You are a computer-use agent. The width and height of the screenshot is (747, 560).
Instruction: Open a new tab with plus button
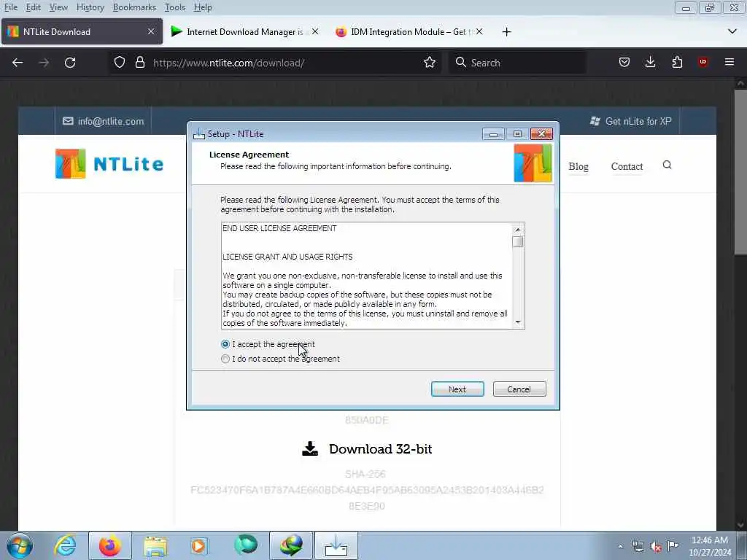(506, 32)
